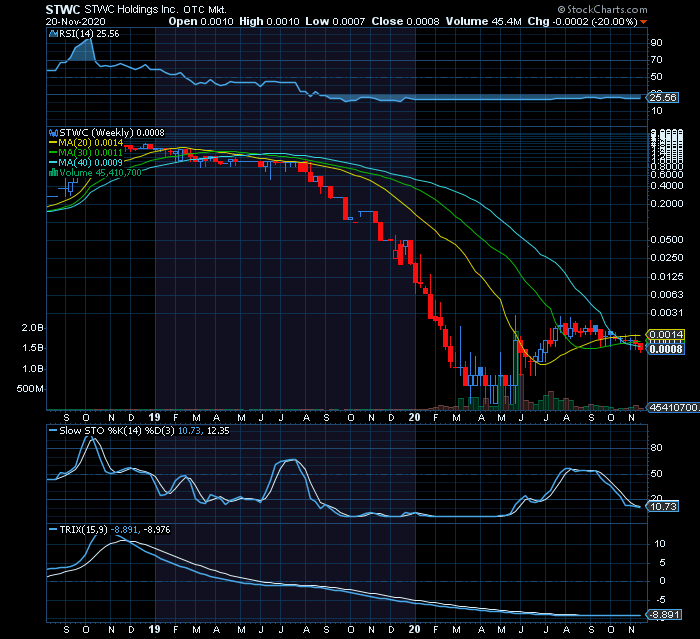
Task: Click the 20 year marker on bottom TRIX axis
Action: (415, 629)
